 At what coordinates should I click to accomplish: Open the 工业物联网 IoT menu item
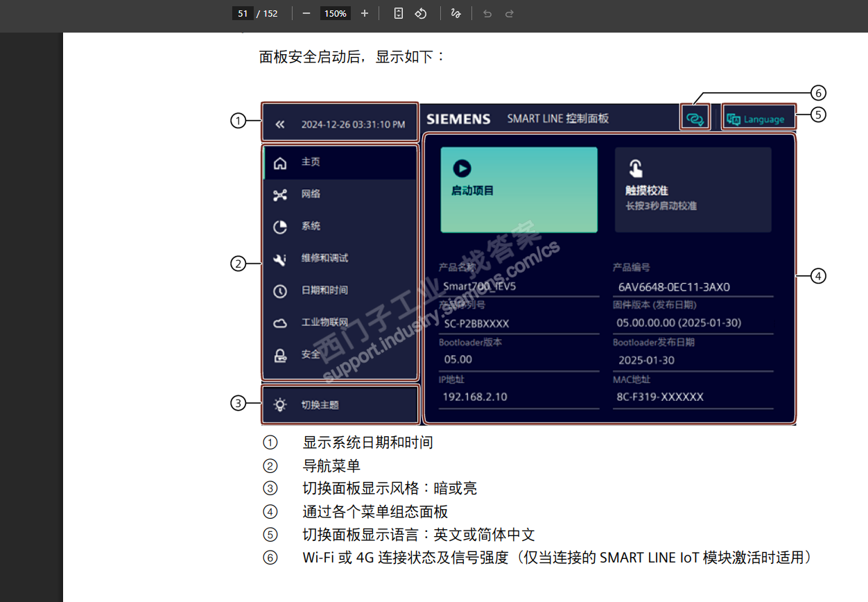(340, 322)
